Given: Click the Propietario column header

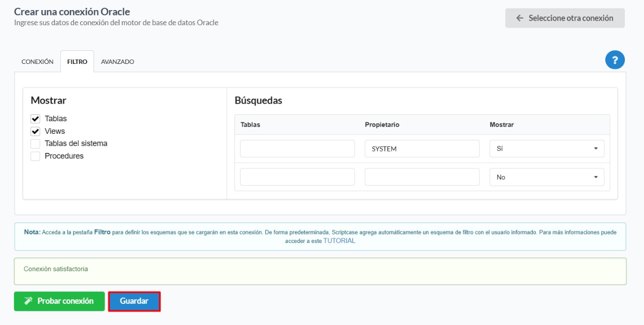Looking at the screenshot, I should coord(382,125).
